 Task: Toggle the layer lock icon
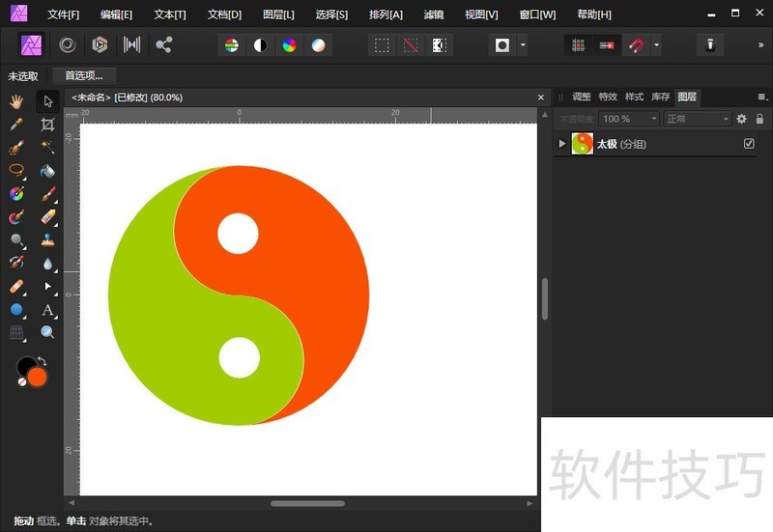pyautogui.click(x=760, y=119)
